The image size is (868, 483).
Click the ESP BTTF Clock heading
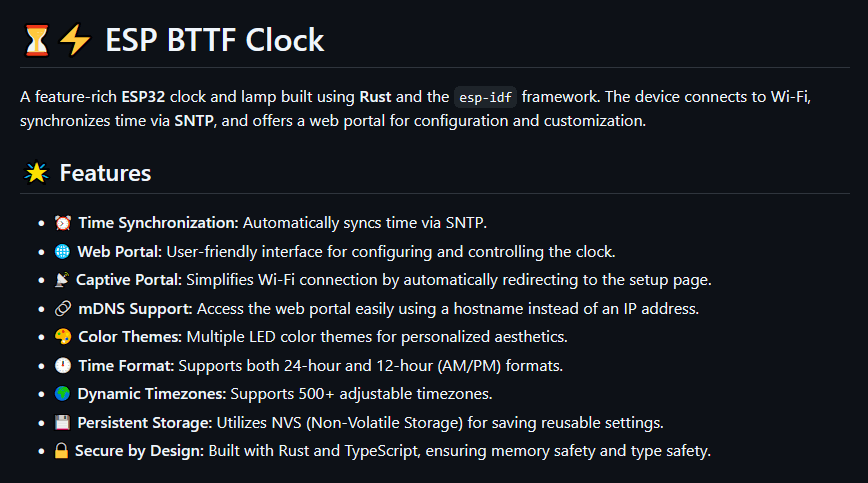coord(214,40)
